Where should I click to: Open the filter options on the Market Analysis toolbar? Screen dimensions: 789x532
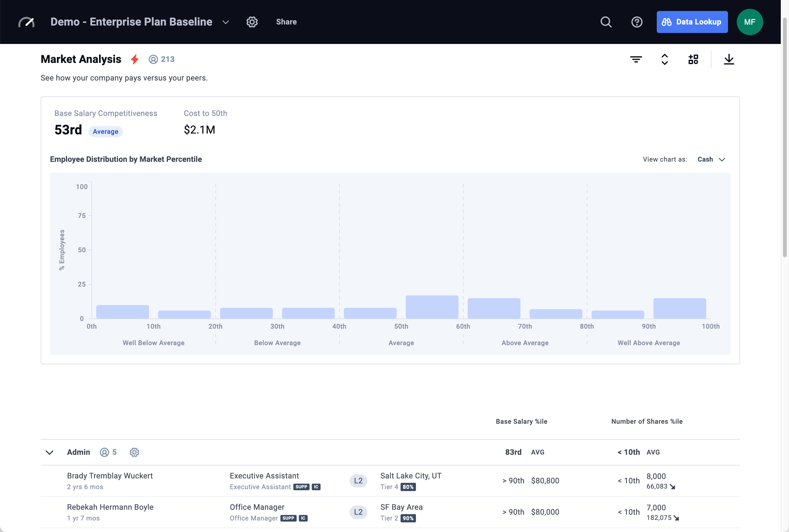(636, 59)
